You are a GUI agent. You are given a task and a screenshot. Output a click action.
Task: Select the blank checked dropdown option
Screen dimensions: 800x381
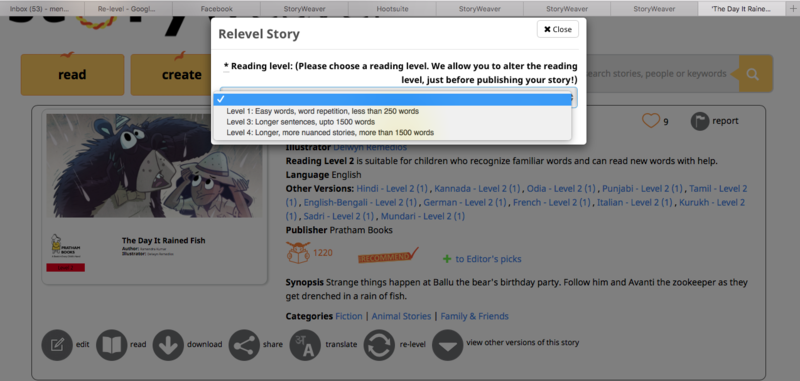click(392, 99)
